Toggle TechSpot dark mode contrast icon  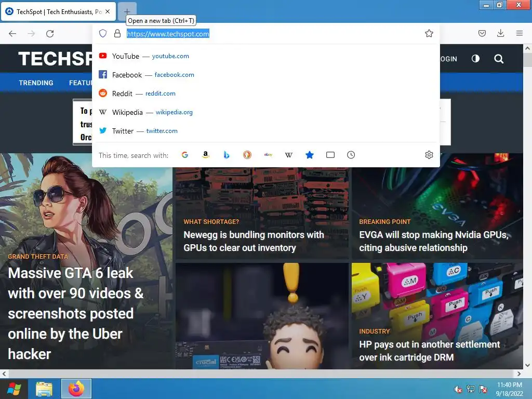[476, 59]
